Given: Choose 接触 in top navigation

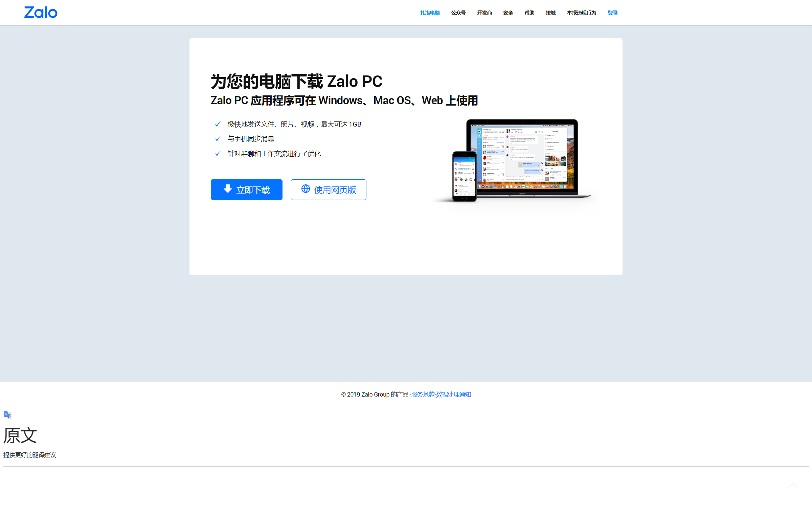Looking at the screenshot, I should click(550, 13).
